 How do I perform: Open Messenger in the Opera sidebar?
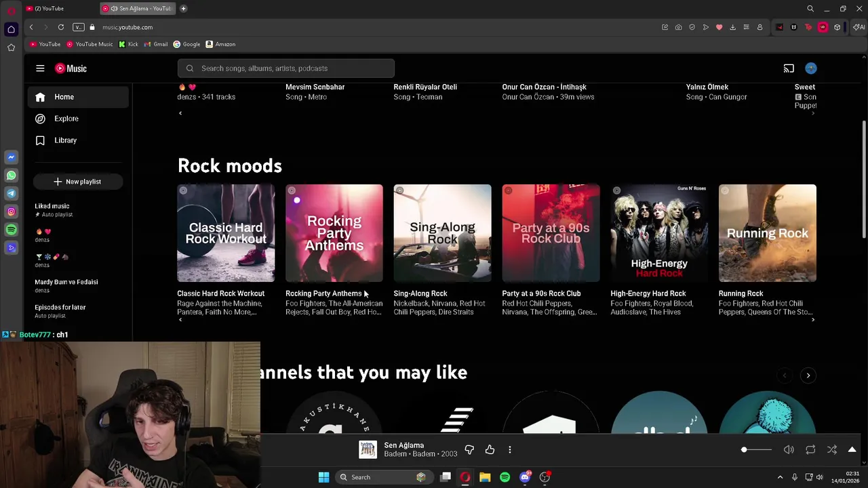pyautogui.click(x=12, y=157)
